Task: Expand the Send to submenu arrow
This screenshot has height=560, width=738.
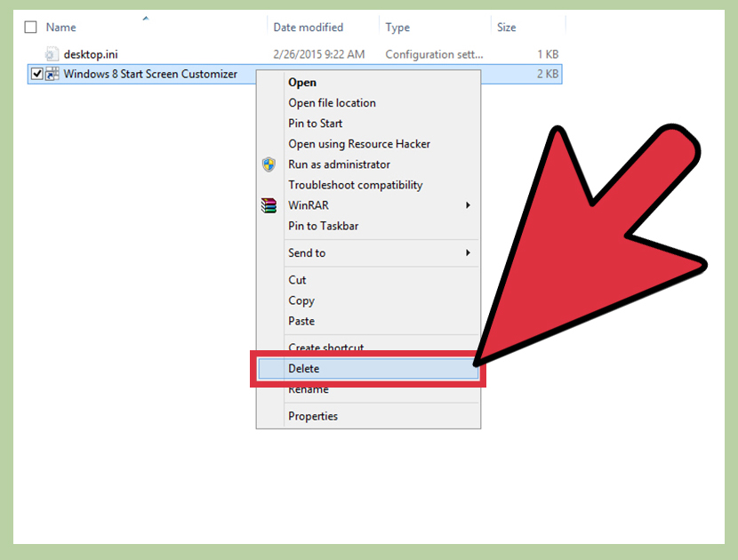Action: click(x=468, y=252)
